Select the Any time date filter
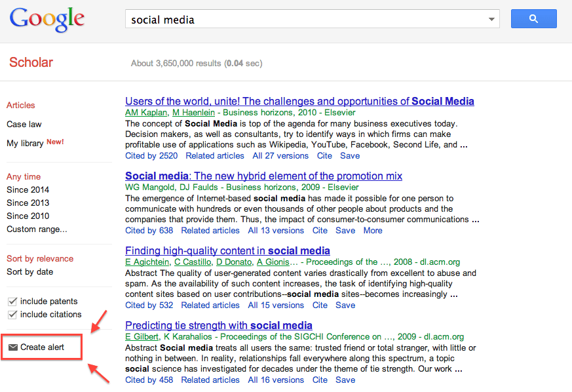 [24, 176]
